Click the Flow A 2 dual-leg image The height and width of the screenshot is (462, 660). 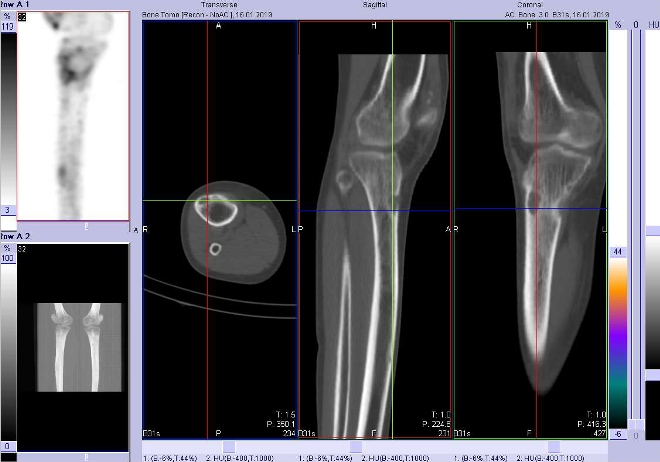(x=73, y=346)
